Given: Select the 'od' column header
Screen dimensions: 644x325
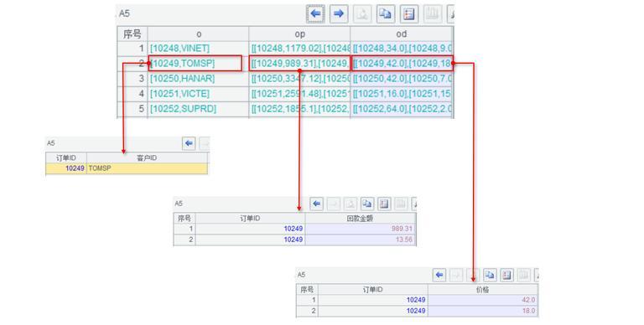Looking at the screenshot, I should click(402, 34).
